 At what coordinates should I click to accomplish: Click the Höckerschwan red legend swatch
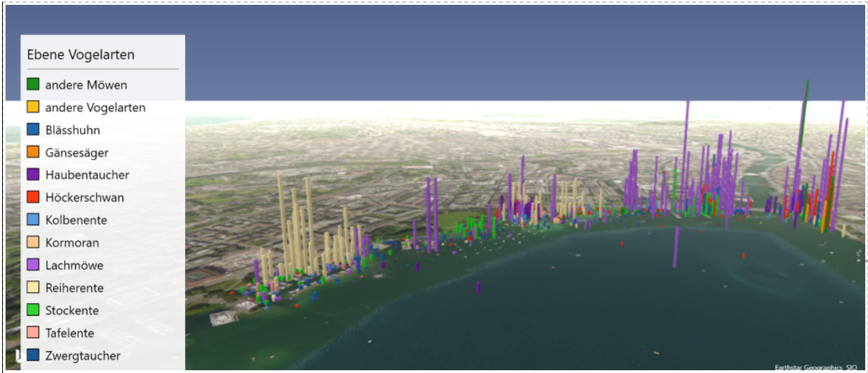pyautogui.click(x=32, y=198)
